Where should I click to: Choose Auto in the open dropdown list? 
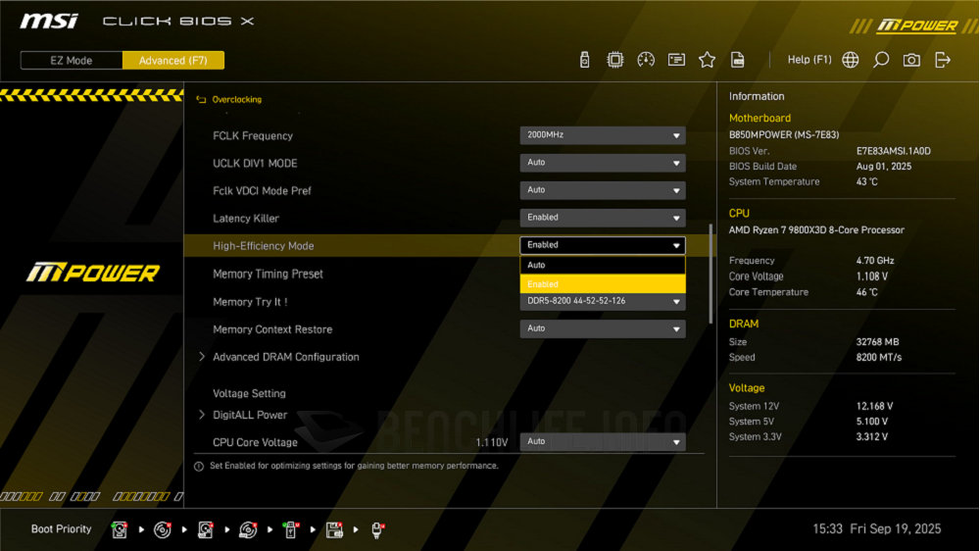603,265
